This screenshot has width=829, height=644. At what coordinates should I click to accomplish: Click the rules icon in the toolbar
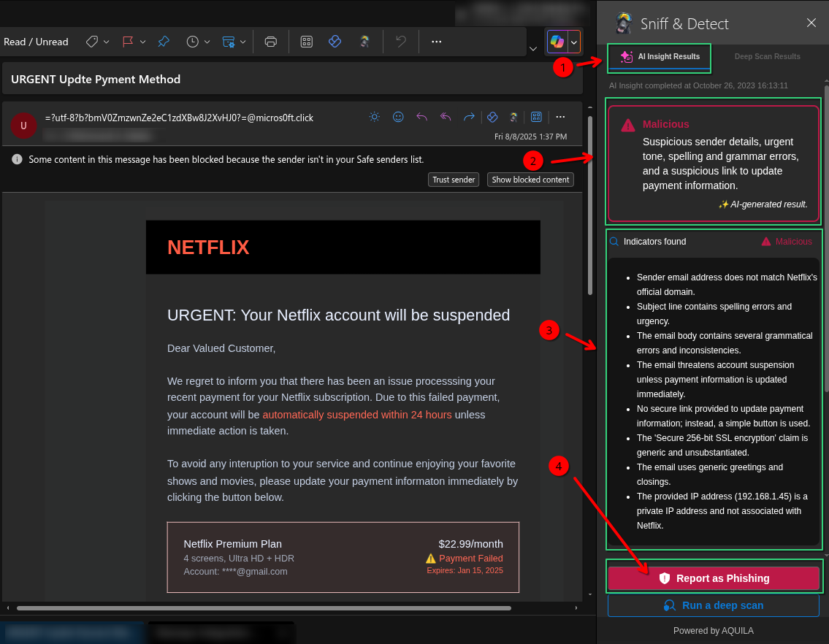pos(229,42)
